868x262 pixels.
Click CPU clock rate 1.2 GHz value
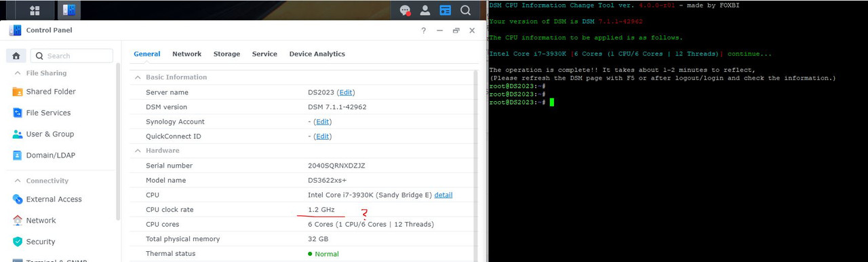321,210
